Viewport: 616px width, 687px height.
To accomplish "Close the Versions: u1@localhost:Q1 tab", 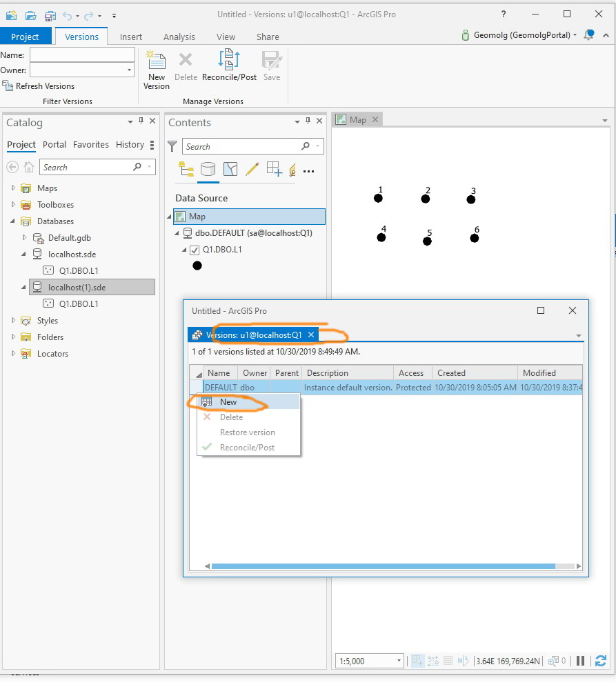I will 311,335.
